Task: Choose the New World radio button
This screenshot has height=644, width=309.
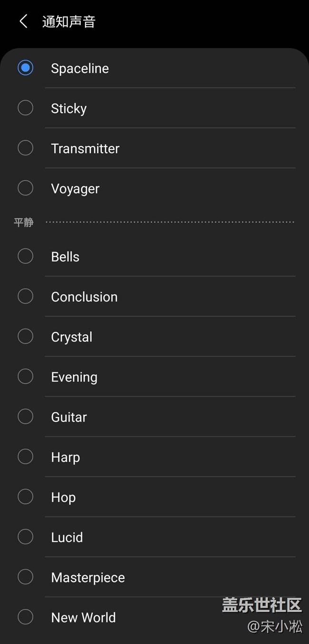Action: point(25,617)
